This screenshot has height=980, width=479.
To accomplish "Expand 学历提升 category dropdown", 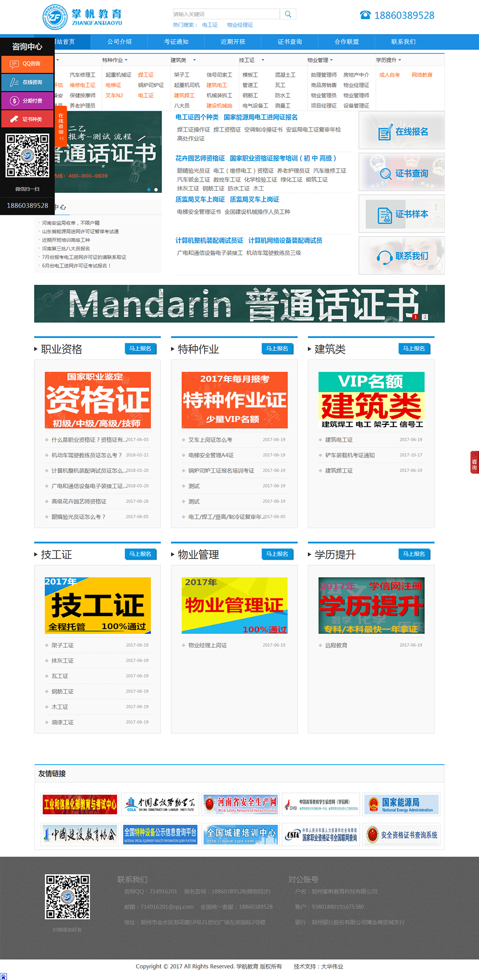I will coord(388,60).
